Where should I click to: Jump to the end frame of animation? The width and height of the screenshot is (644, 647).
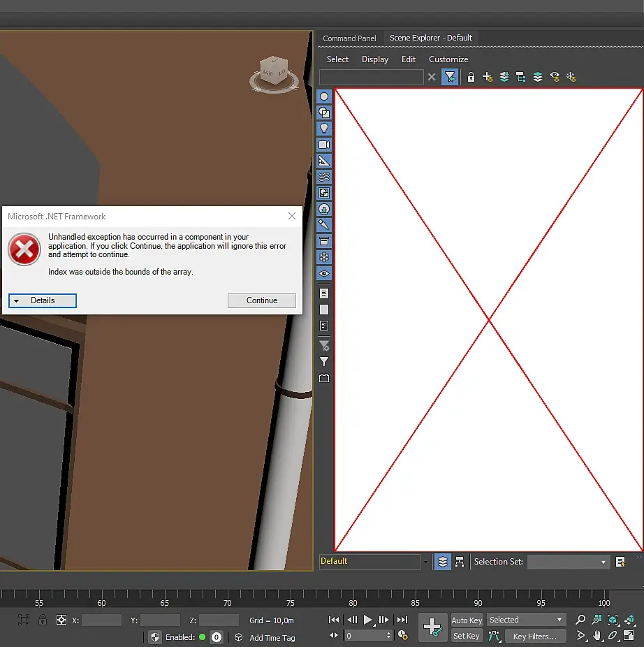point(402,620)
